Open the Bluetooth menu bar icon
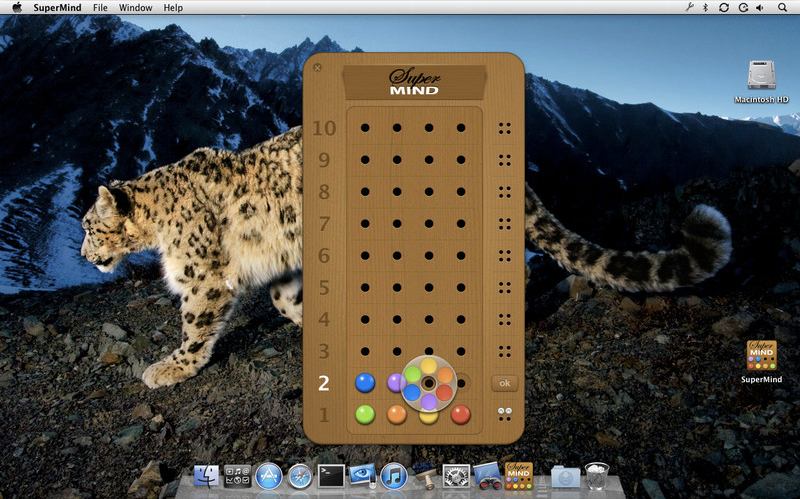 point(706,7)
